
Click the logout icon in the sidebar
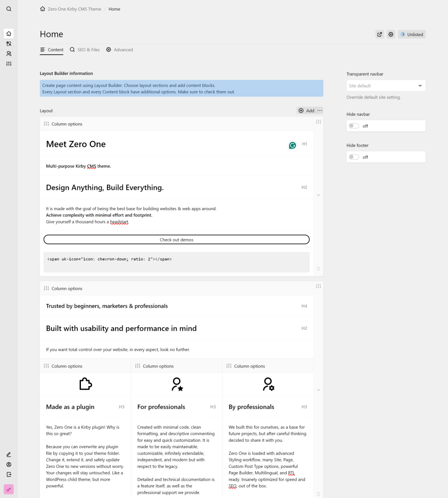(x=9, y=475)
